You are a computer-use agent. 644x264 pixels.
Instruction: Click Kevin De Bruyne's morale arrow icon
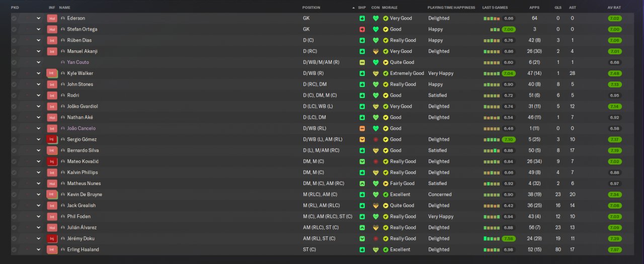coord(385,195)
